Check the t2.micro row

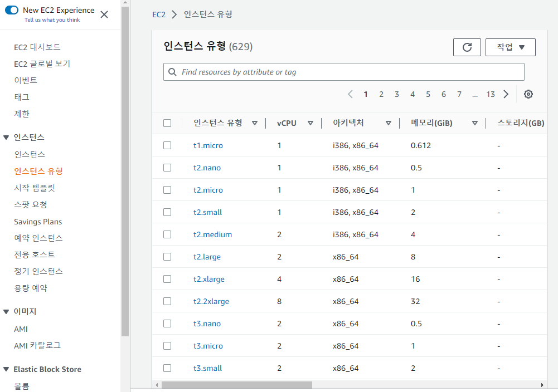pos(167,190)
